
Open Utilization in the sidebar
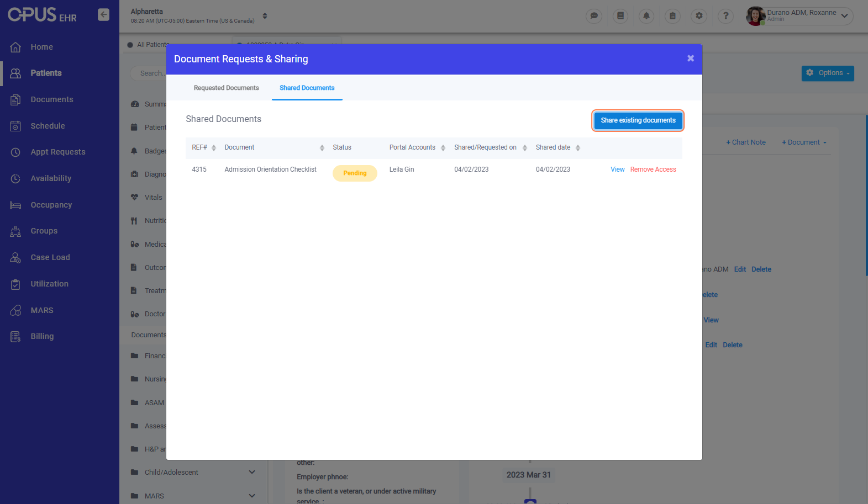(49, 284)
